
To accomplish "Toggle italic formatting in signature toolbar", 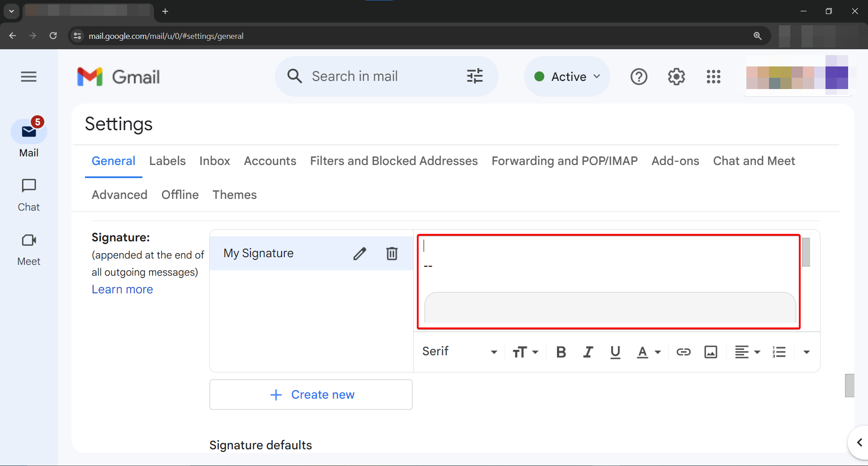I will click(588, 352).
